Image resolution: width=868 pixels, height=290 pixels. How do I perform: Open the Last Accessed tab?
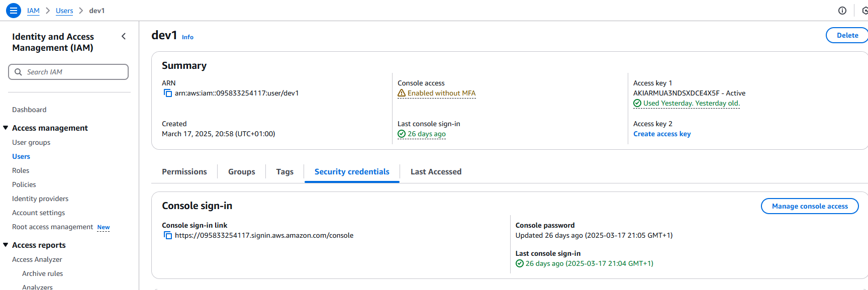point(436,172)
